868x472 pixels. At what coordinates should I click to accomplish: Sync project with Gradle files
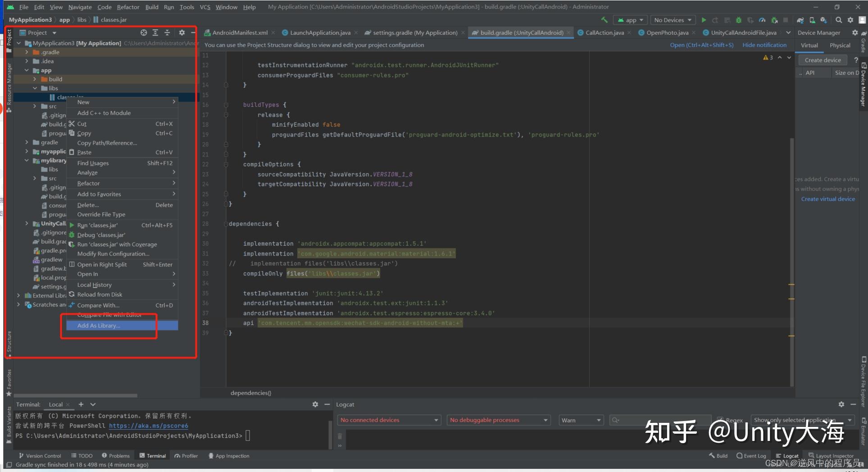(x=800, y=20)
